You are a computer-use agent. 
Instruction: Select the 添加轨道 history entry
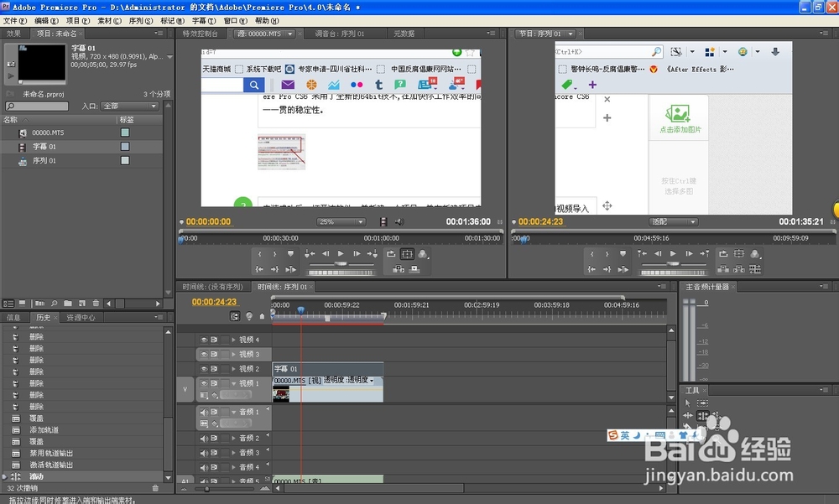click(x=44, y=429)
